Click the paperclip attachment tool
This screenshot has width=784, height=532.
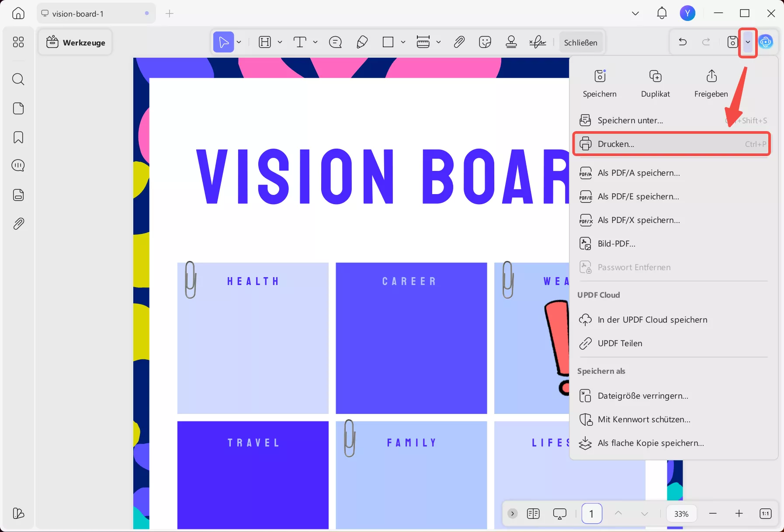459,42
